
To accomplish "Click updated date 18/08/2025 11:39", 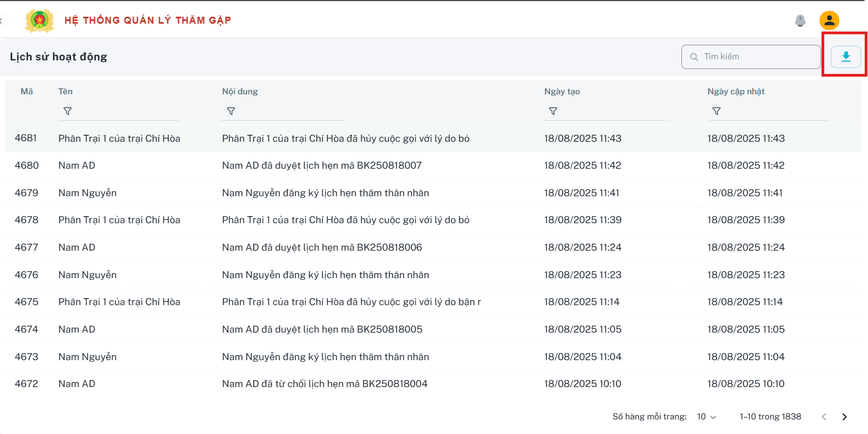I will pos(746,220).
